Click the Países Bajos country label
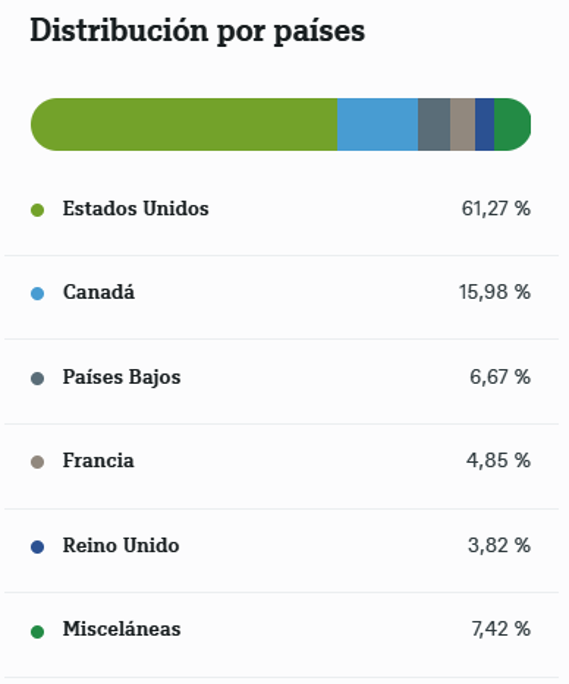The image size is (569, 684). point(122,377)
